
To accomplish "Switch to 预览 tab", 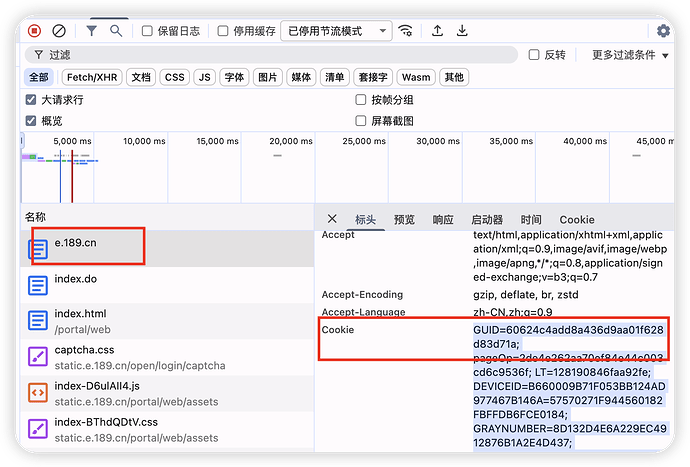I will 404,220.
